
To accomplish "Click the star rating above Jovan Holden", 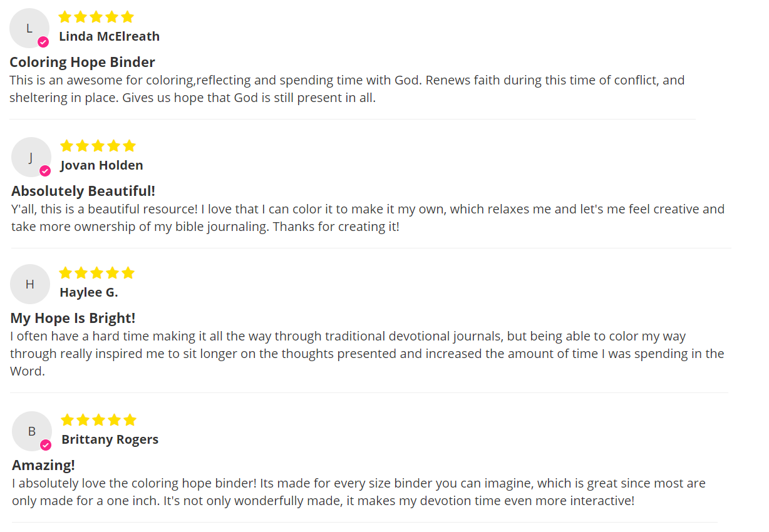I will pyautogui.click(x=98, y=146).
